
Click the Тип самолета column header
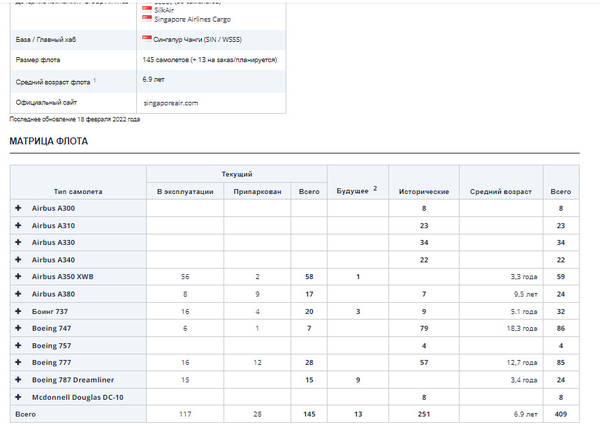78,191
